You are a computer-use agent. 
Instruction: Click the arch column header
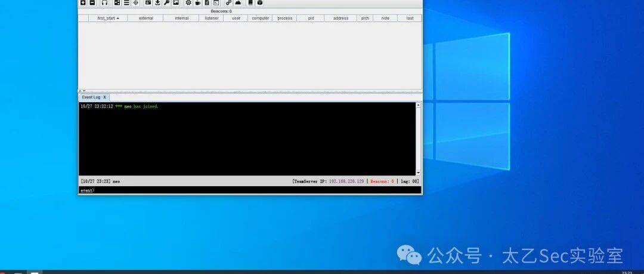(x=365, y=18)
